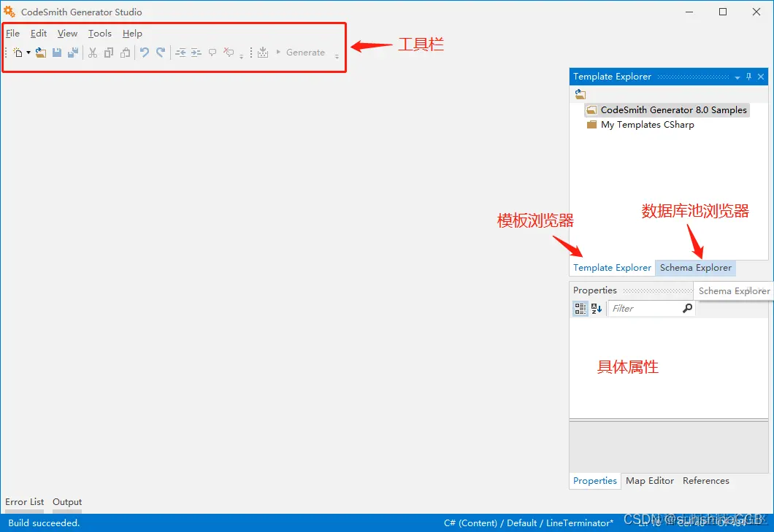Click the add template folder icon

580,93
